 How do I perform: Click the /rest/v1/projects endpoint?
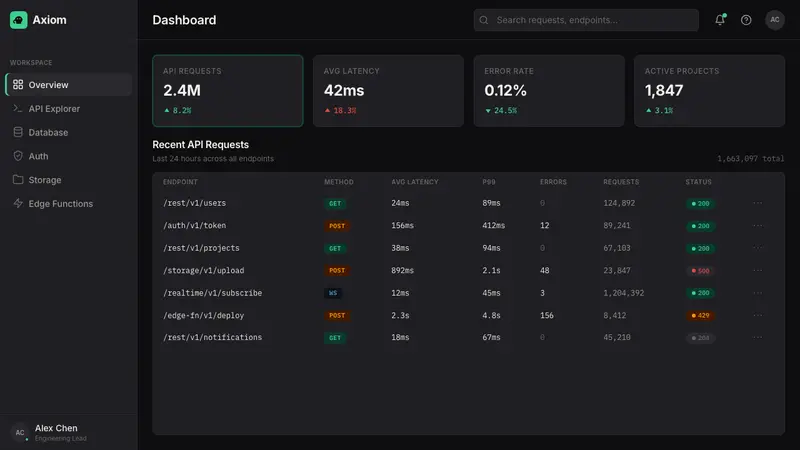coord(201,248)
